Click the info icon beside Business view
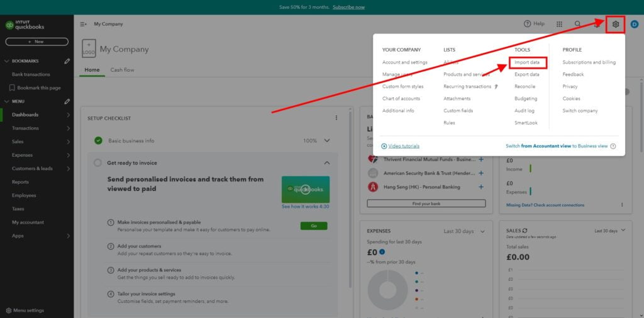Screen dimensions: 644x318 click(613, 146)
